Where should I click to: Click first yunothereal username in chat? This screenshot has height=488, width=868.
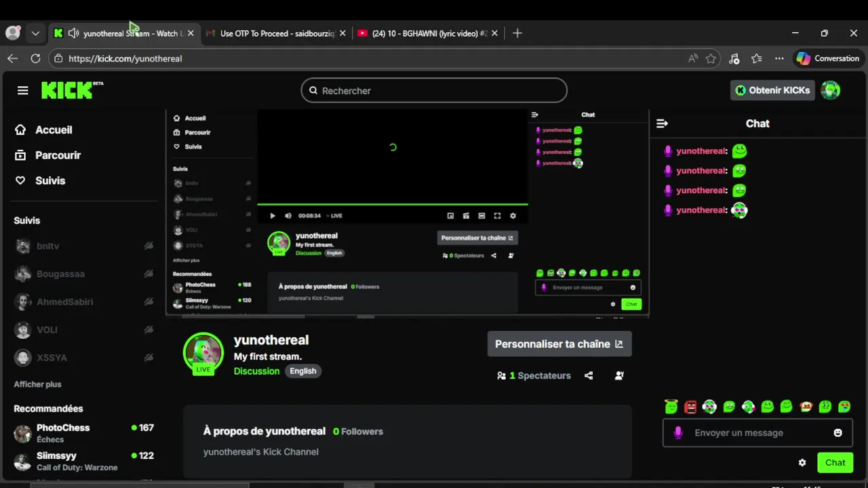(x=701, y=151)
